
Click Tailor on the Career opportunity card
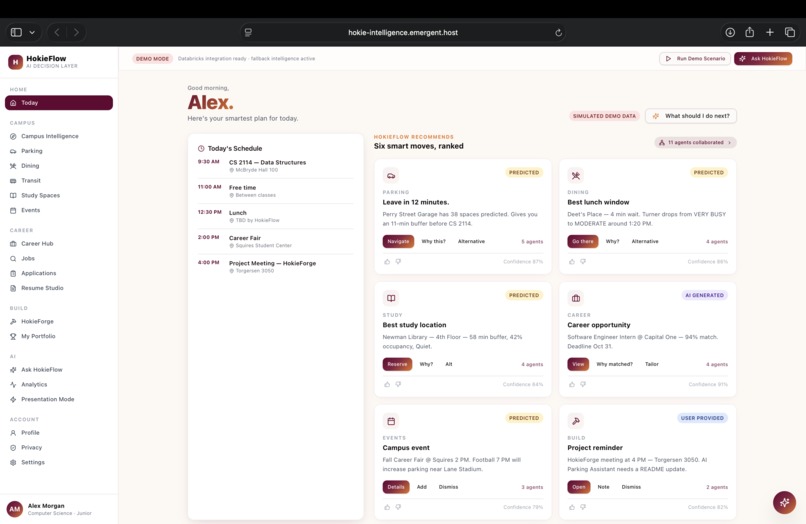(x=652, y=364)
